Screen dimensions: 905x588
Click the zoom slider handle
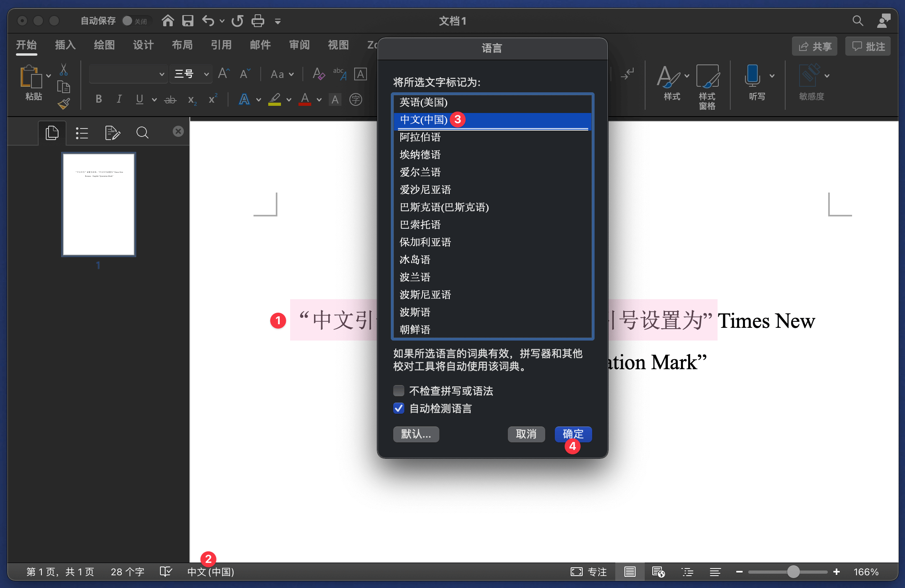793,572
